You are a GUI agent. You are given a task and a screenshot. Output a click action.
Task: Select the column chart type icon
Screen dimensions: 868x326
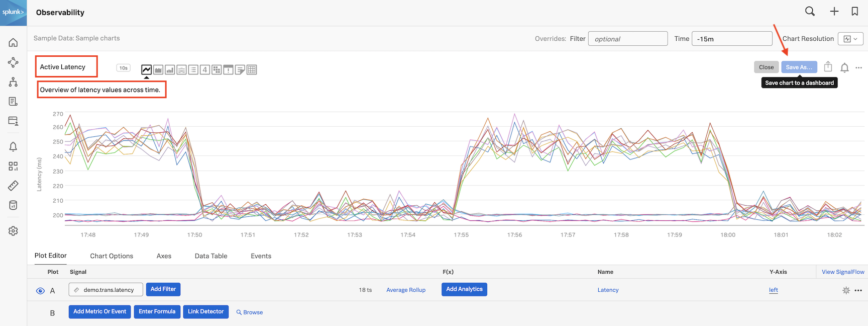click(x=170, y=70)
